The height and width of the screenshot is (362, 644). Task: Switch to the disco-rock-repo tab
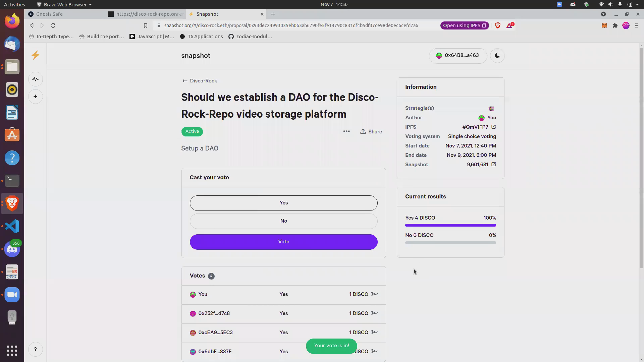145,14
